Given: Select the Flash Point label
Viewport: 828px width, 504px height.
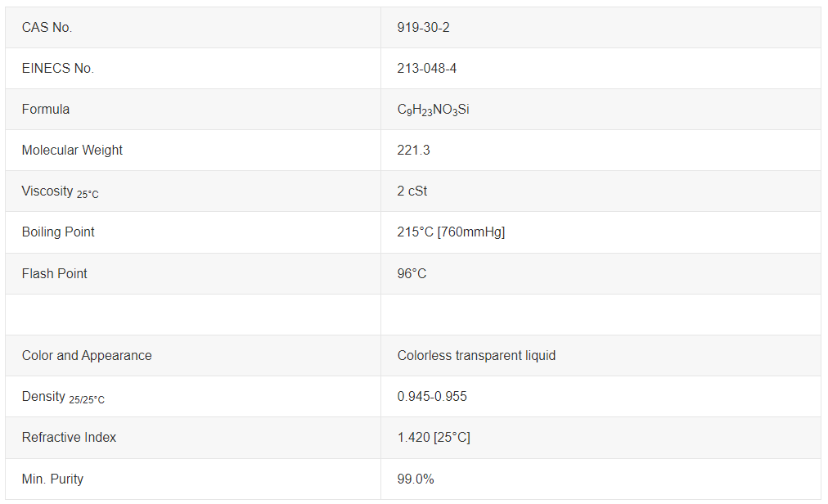Looking at the screenshot, I should pyautogui.click(x=54, y=273).
